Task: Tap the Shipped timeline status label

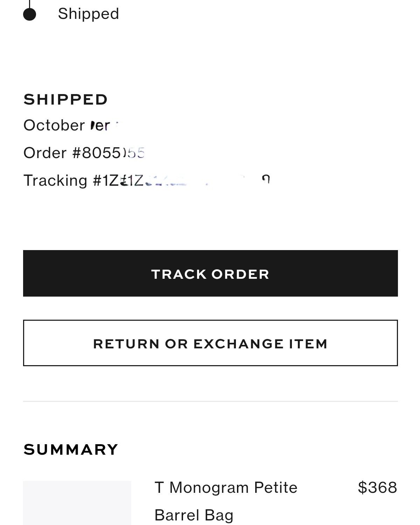Action: click(x=88, y=14)
